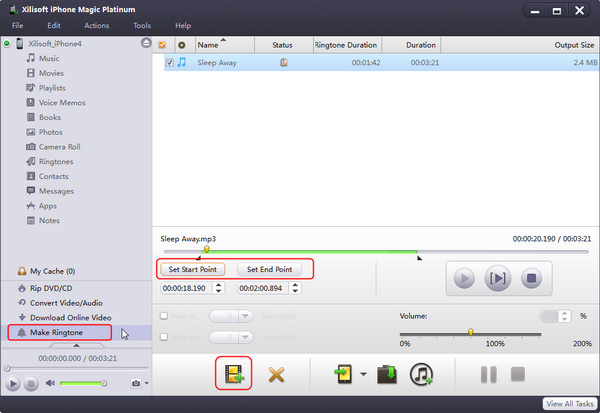Click the play selection bracket button in preview

(497, 279)
